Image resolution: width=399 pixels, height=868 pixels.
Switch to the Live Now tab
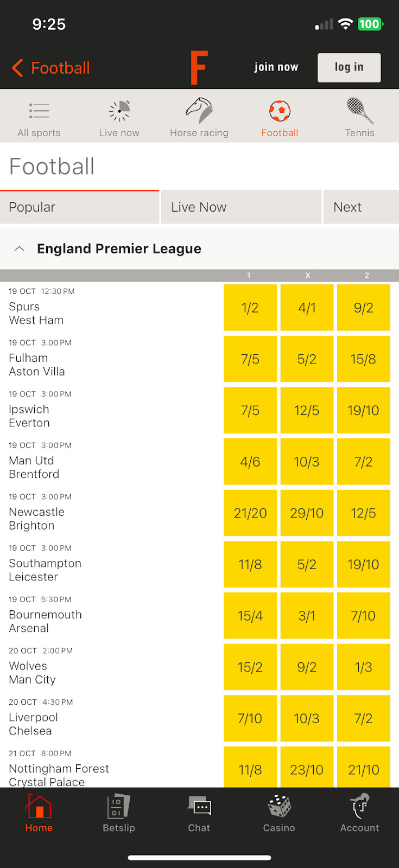coord(241,207)
